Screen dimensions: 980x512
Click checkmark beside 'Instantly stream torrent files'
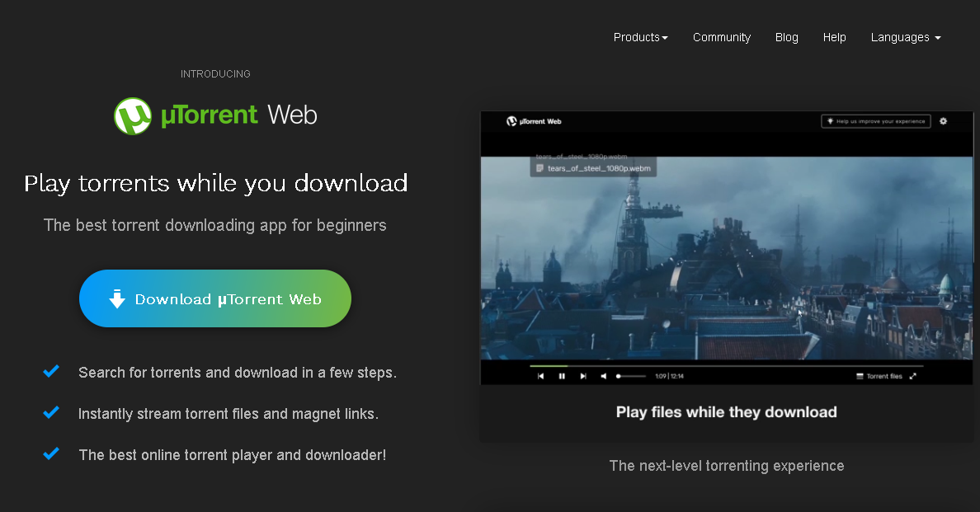(x=51, y=413)
